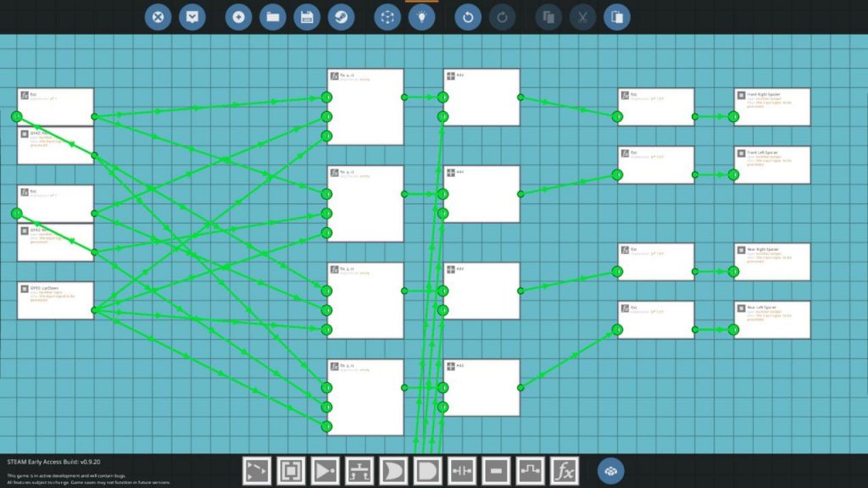Choose the switch node tool
This screenshot has width=868, height=488.
coord(361,473)
